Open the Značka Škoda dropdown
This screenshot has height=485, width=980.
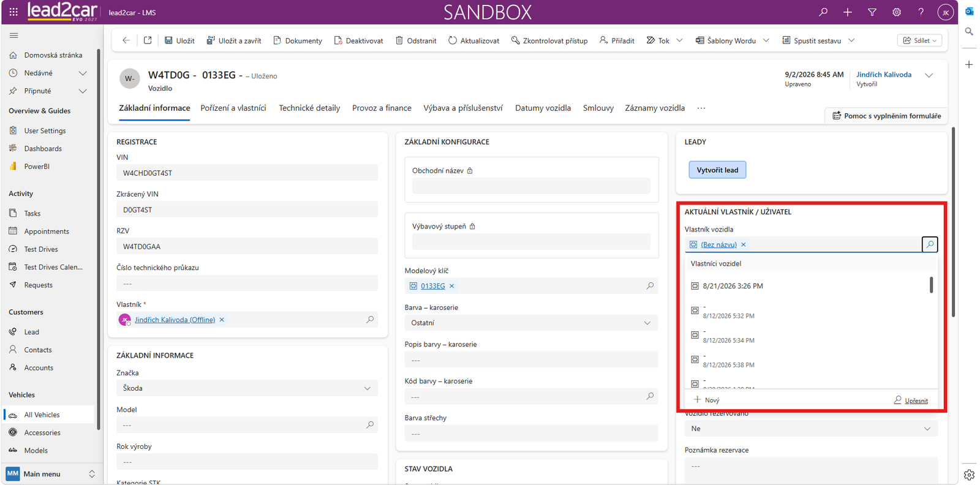[247, 388]
